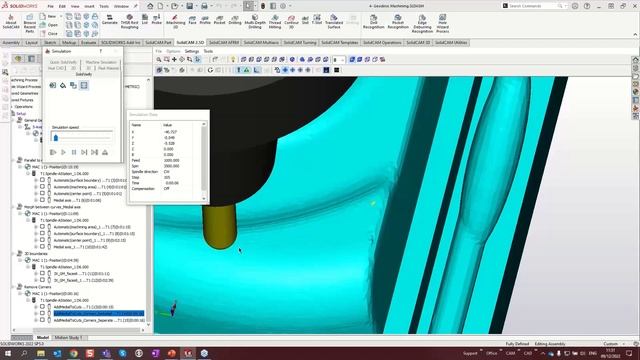Screen dimensions: 640x360
Task: Switch to the SolidCAM Multiaxis tab
Action: point(261,42)
